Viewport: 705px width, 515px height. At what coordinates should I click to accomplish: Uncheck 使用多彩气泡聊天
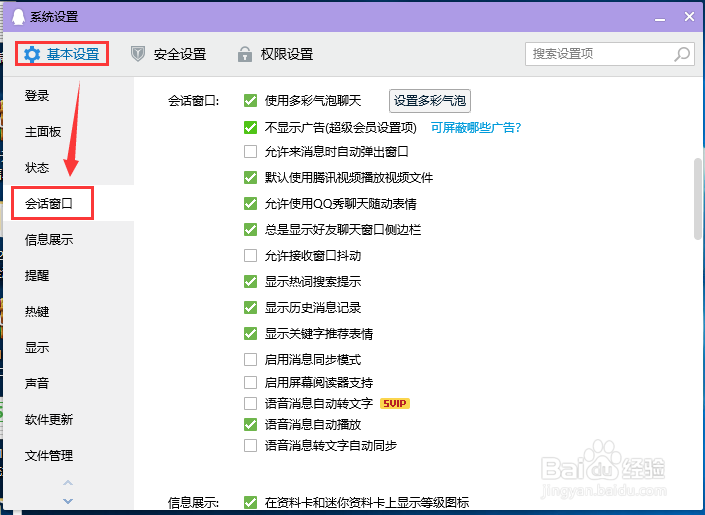coord(250,100)
